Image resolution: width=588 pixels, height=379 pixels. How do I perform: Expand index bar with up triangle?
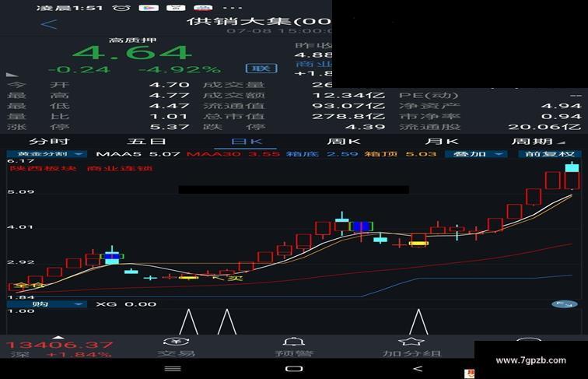click(x=58, y=337)
